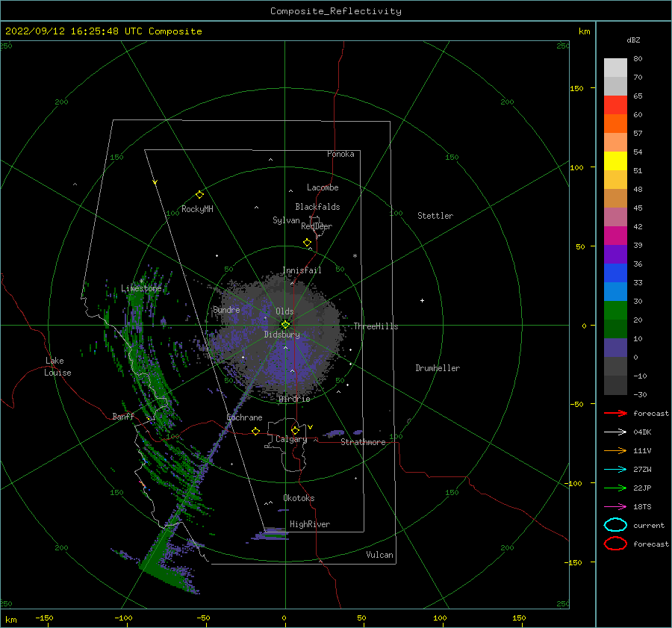Image resolution: width=672 pixels, height=628 pixels.
Task: Select the slate-purple 0–10 dBZ color swatch
Action: pos(615,348)
